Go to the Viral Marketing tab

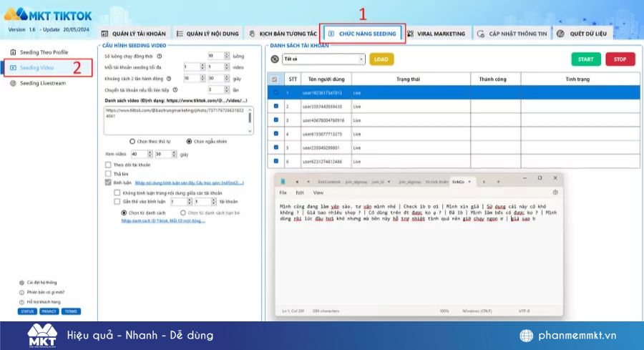[x=436, y=34]
